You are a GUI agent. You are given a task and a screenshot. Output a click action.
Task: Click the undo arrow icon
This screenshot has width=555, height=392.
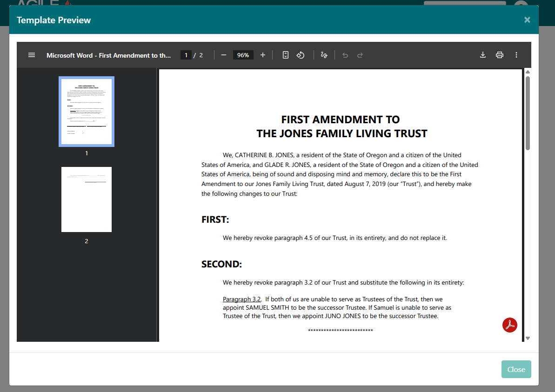(x=345, y=55)
